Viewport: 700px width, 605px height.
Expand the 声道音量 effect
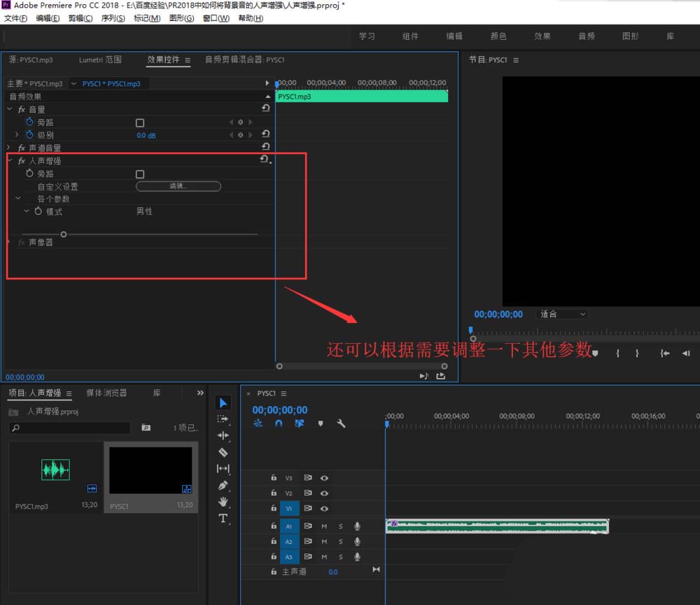tap(8, 147)
